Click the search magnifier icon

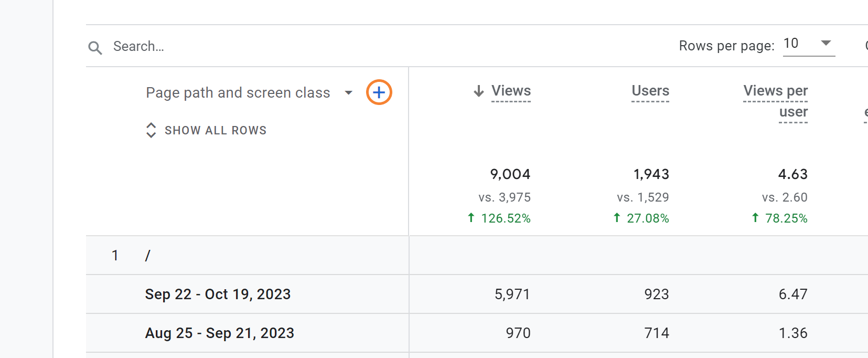click(x=95, y=48)
